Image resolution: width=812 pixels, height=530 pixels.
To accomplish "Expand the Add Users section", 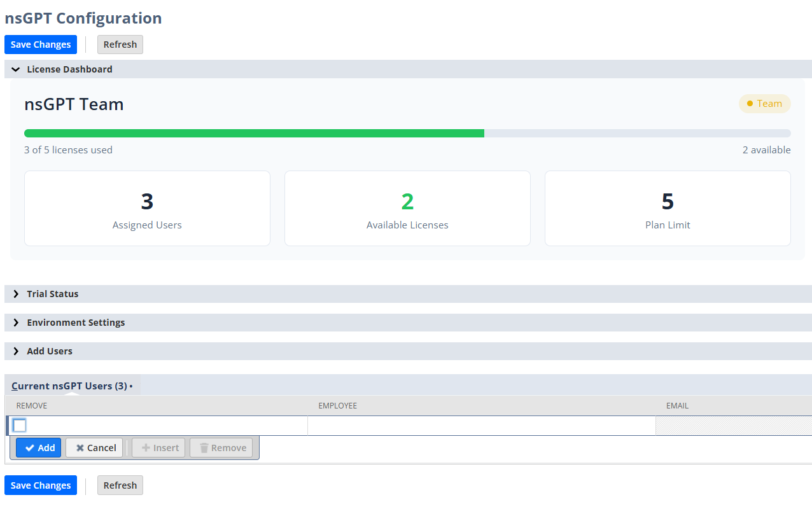I will pos(16,351).
